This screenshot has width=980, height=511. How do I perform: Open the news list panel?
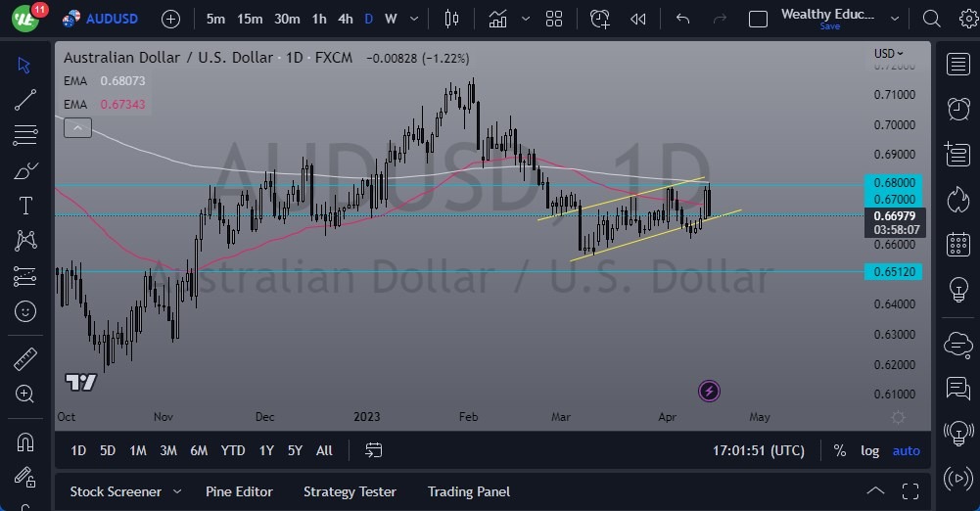coord(957,155)
